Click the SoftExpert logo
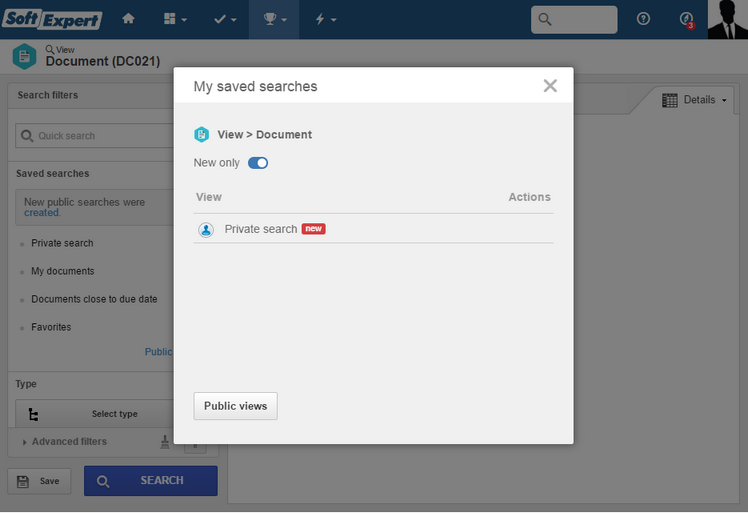 (52, 20)
